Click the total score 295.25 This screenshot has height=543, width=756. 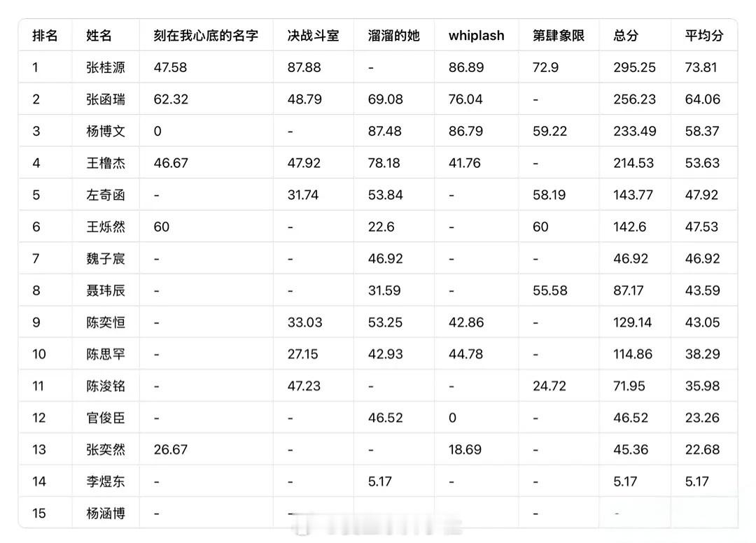pyautogui.click(x=634, y=67)
